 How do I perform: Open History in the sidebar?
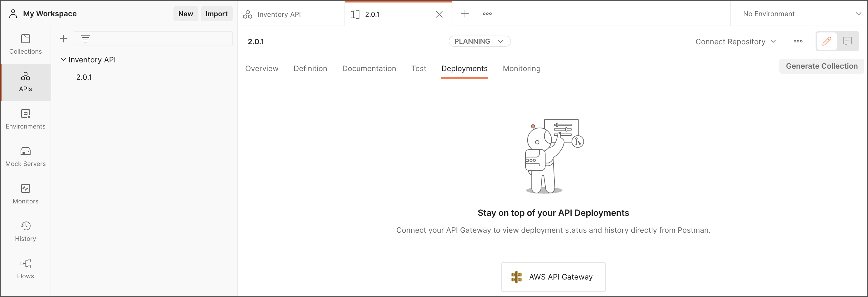point(26,231)
